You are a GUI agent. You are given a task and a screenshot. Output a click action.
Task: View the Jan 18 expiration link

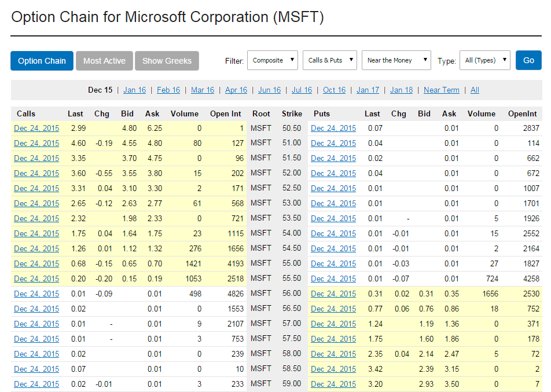coord(401,90)
